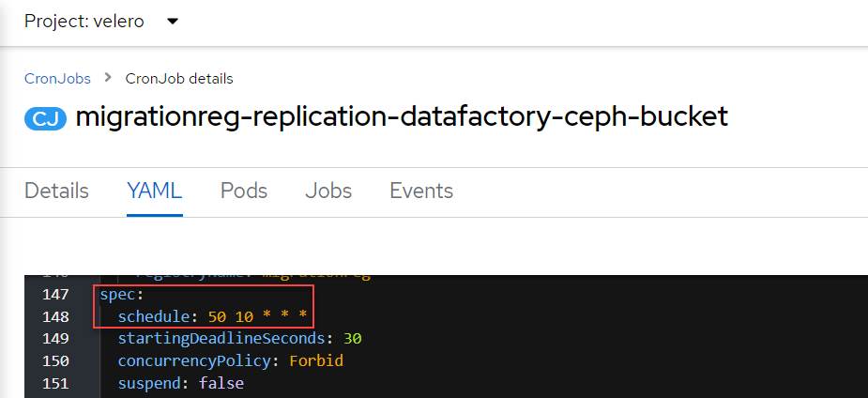Click line number 147 in the editor gutter
The height and width of the screenshot is (398, 868).
pos(56,295)
